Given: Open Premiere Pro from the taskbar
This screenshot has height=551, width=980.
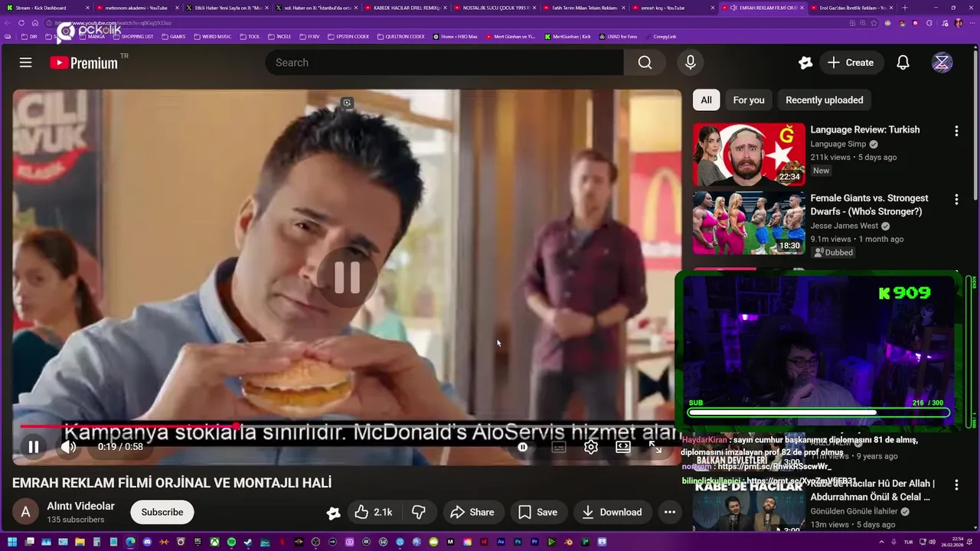Looking at the screenshot, I should click(x=534, y=542).
